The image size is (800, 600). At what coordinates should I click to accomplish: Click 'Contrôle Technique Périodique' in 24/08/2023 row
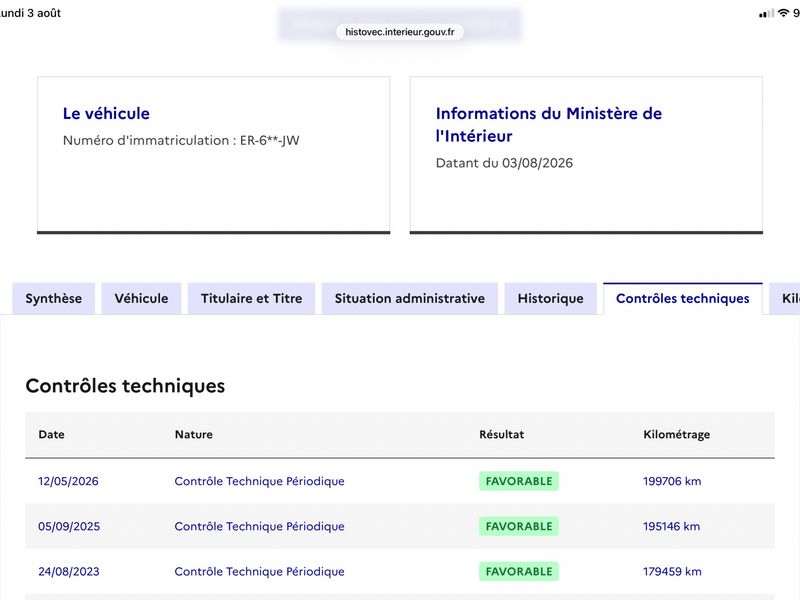click(x=259, y=571)
